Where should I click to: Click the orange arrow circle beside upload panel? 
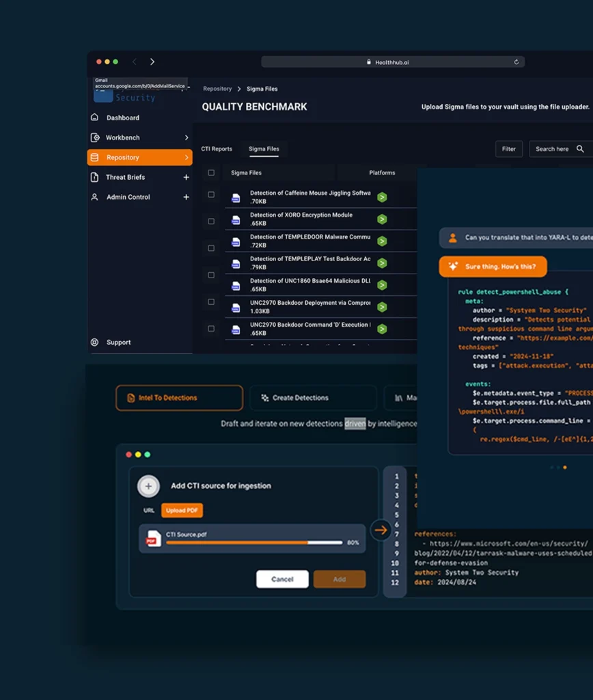click(381, 530)
